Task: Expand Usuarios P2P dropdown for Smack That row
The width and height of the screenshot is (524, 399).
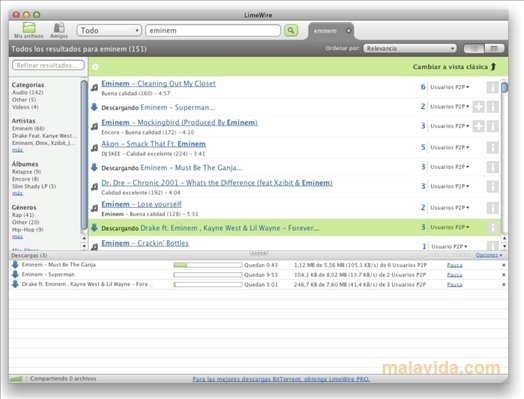Action: (450, 147)
